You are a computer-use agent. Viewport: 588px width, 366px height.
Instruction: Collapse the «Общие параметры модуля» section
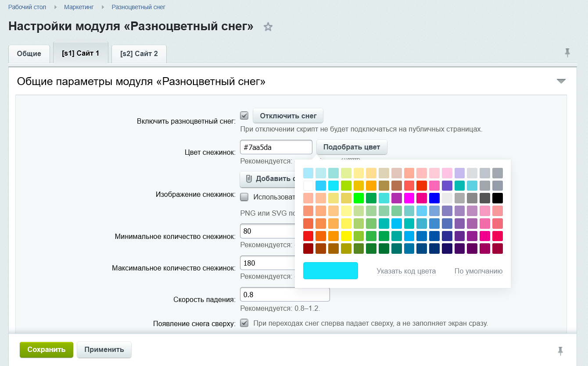tap(561, 81)
